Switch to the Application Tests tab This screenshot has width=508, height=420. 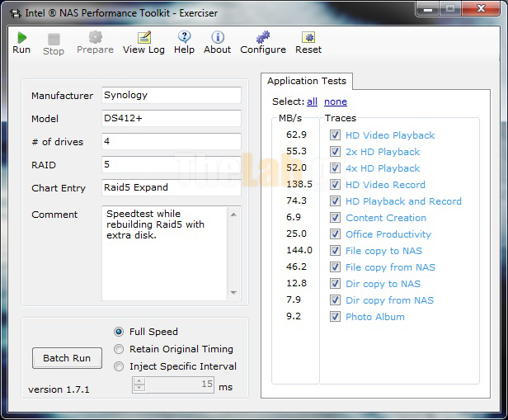(x=307, y=81)
